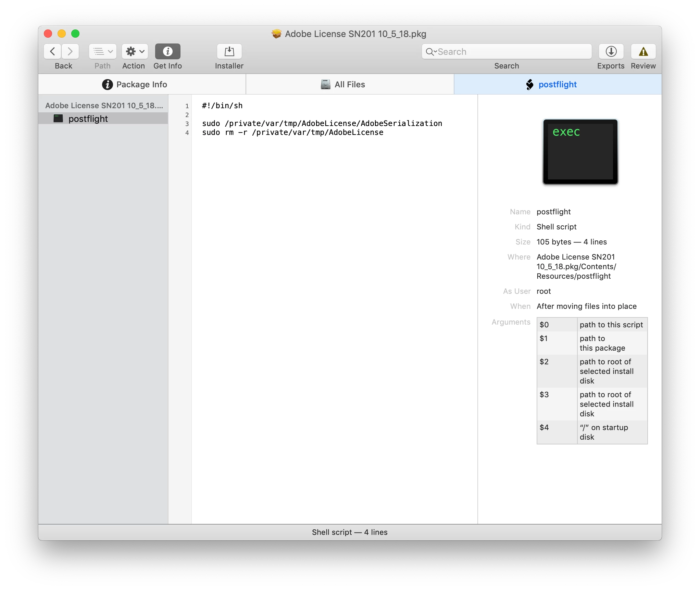Click the '105 bytes — 4 lines' size value
The image size is (700, 591).
(x=572, y=242)
